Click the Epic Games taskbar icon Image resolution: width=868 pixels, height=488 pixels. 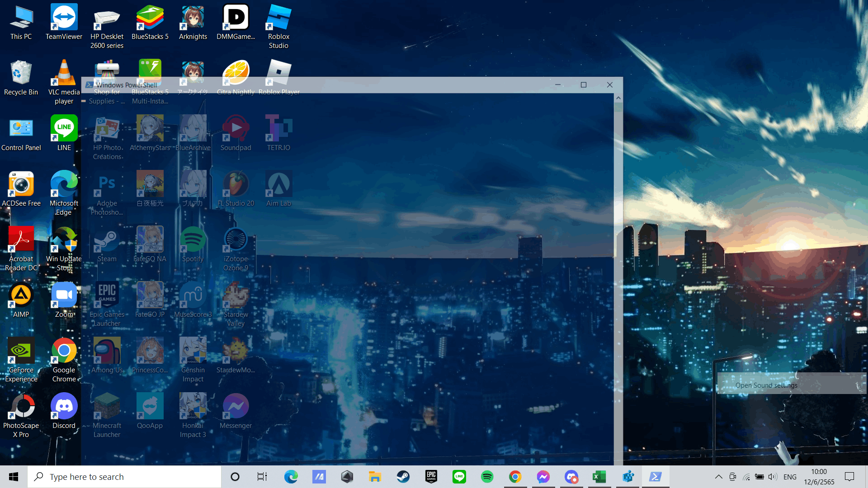point(431,477)
